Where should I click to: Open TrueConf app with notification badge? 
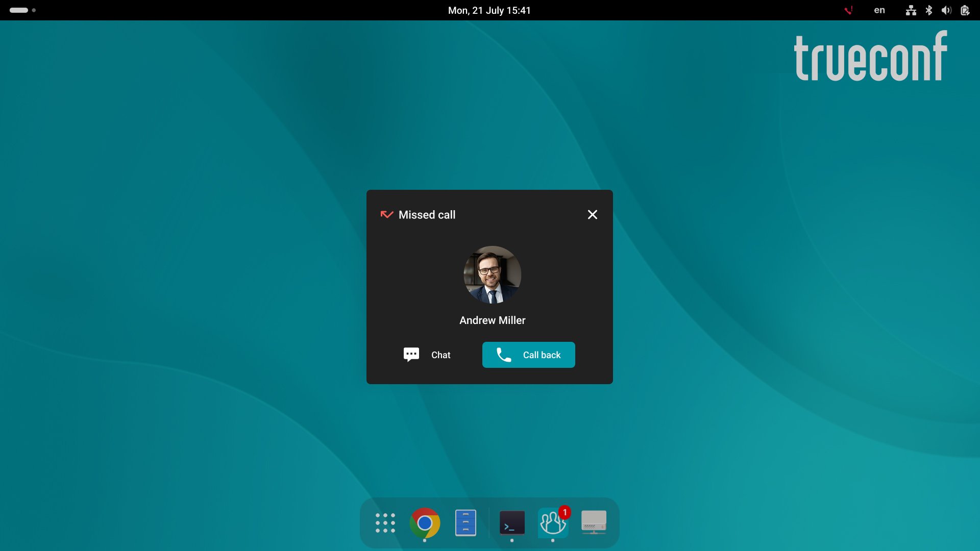[x=553, y=523]
